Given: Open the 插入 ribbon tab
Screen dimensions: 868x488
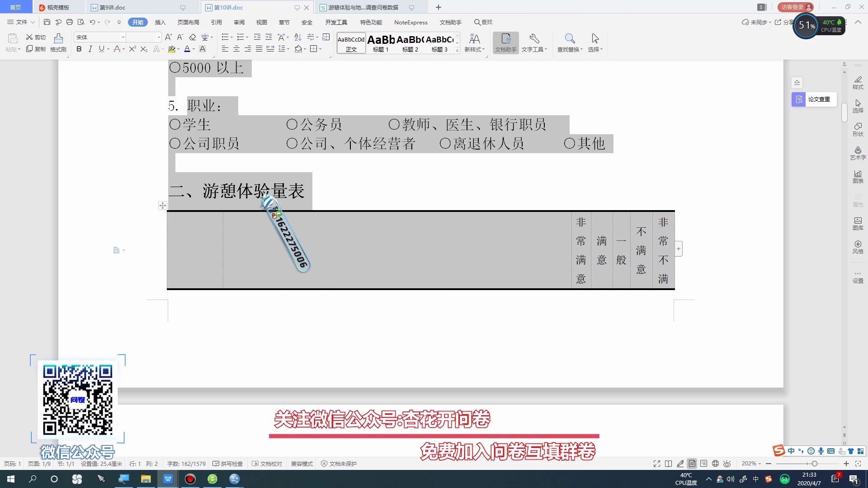Looking at the screenshot, I should (160, 22).
